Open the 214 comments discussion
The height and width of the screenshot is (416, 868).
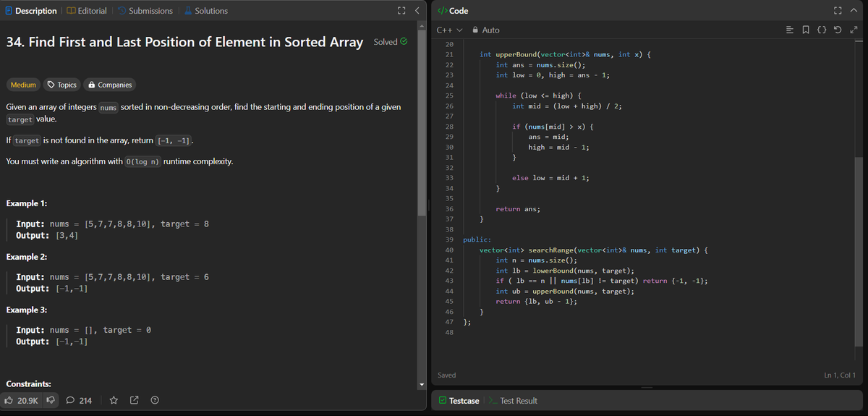[79, 400]
